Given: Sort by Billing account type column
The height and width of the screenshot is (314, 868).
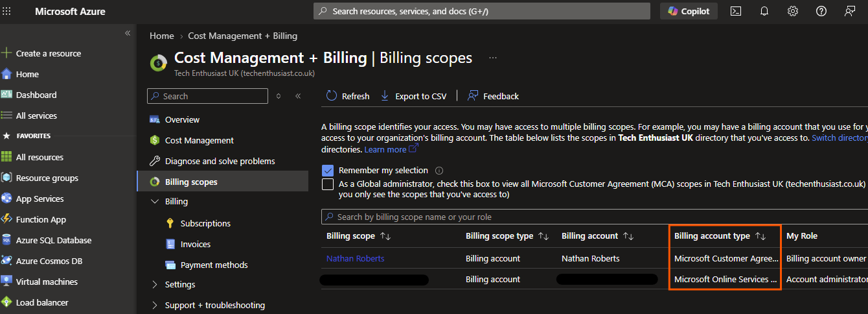Looking at the screenshot, I should tap(720, 236).
